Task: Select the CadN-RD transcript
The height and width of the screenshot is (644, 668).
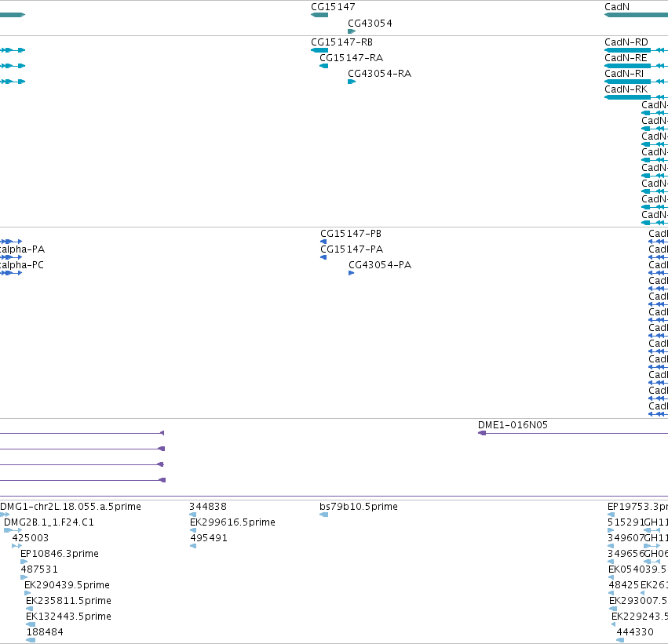Action: 626,42
